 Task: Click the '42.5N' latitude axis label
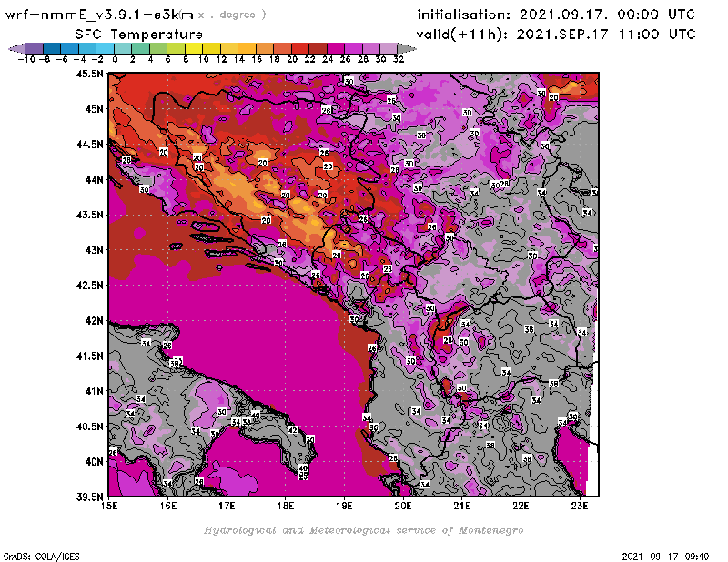coord(89,286)
